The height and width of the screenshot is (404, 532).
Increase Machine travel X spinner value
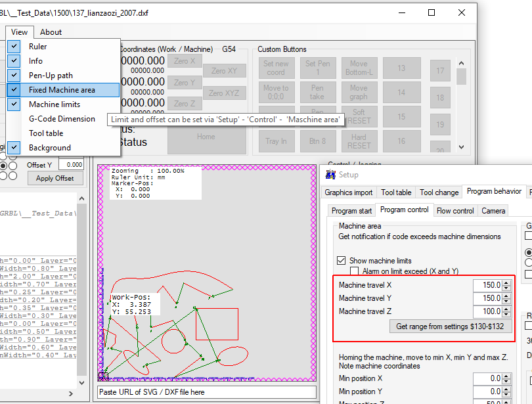[x=506, y=283]
